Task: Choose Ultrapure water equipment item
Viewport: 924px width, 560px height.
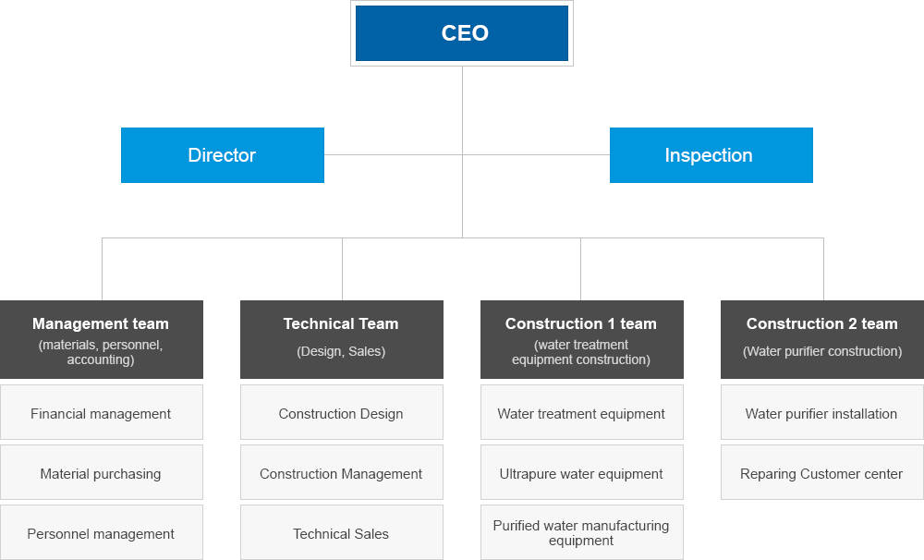Action: coord(582,473)
